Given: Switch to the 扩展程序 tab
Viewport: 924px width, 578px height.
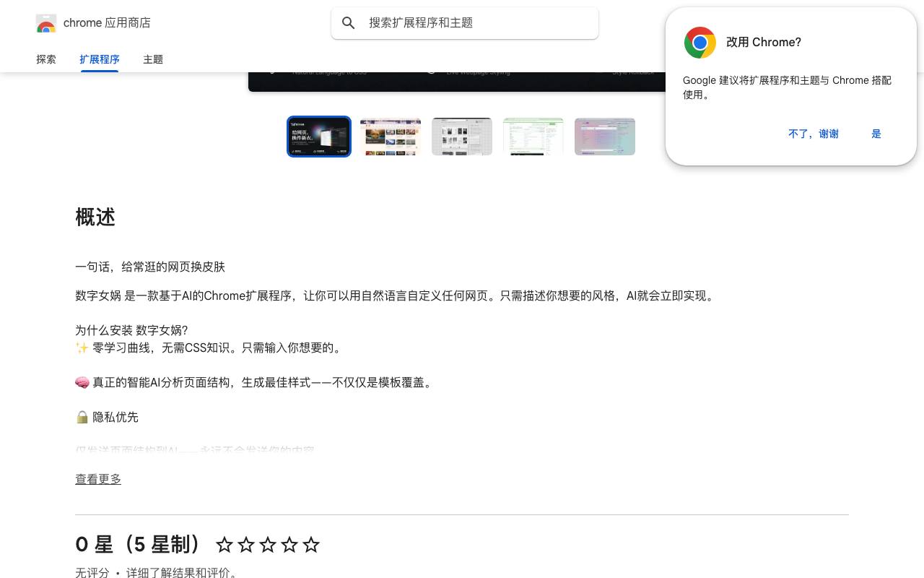Looking at the screenshot, I should coord(100,59).
